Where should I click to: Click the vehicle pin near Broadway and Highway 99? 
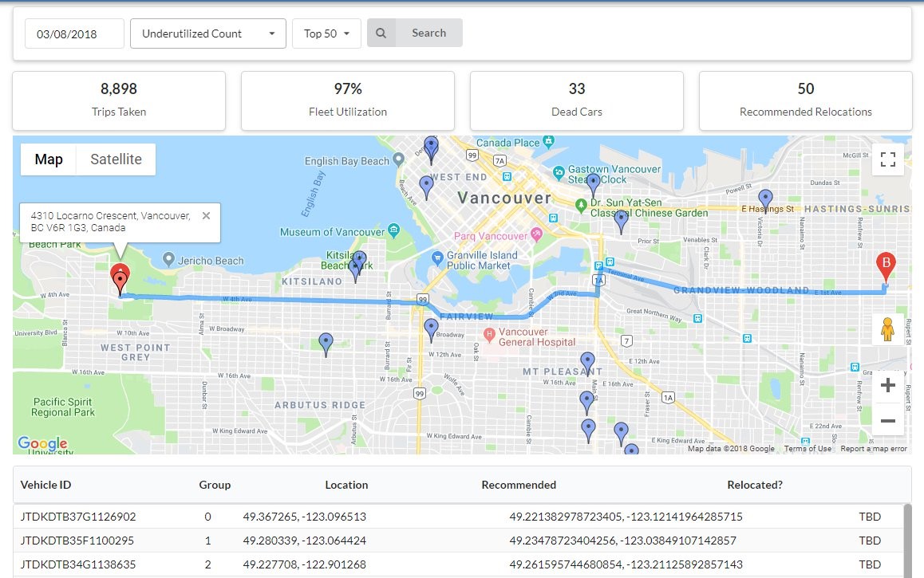(x=431, y=331)
